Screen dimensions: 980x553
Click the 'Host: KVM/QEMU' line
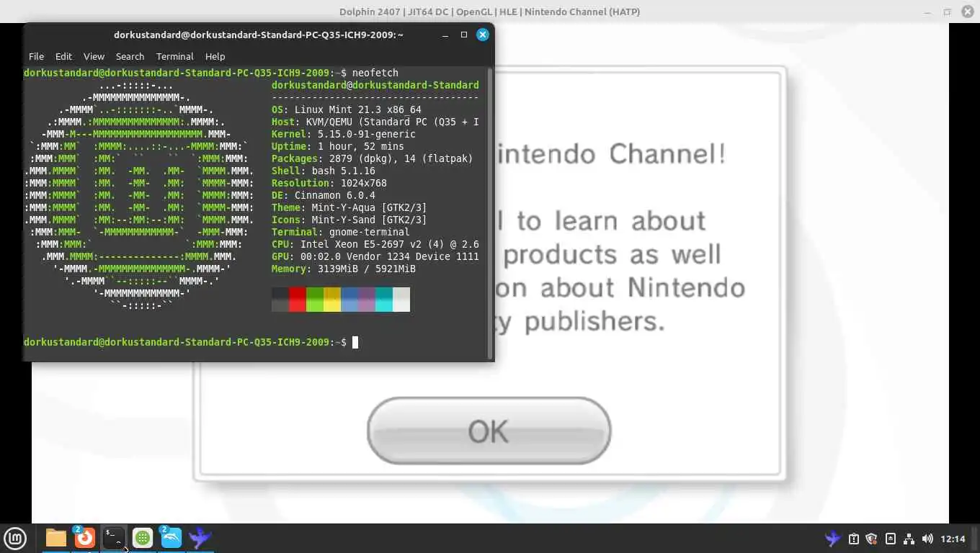(x=375, y=122)
